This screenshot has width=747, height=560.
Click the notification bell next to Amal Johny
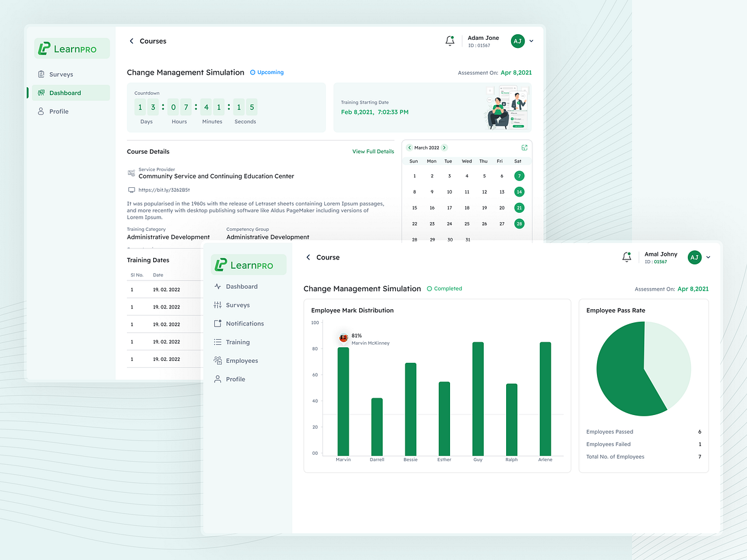point(626,256)
